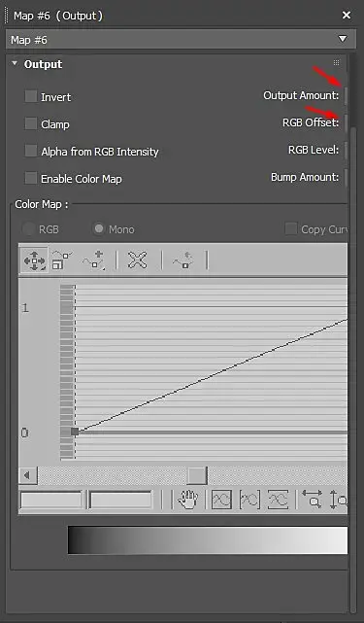Select the Add Point tool
The width and height of the screenshot is (364, 623).
pyautogui.click(x=94, y=260)
